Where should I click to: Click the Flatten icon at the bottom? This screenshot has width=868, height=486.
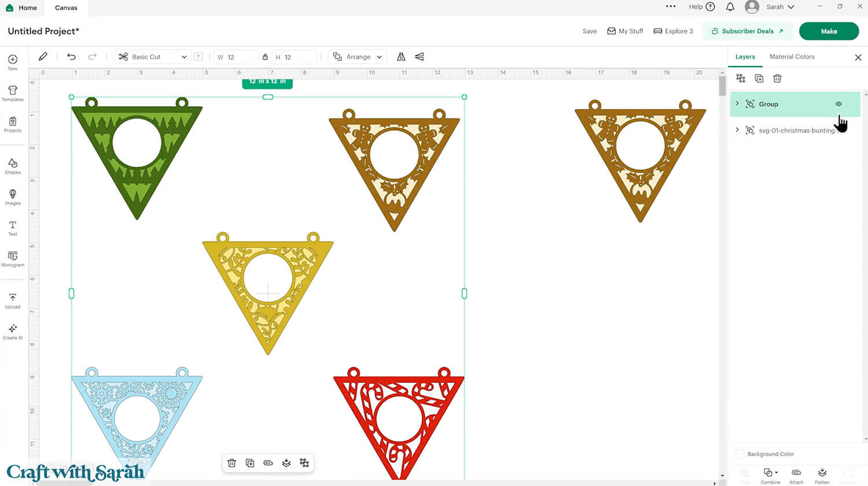[x=822, y=474]
